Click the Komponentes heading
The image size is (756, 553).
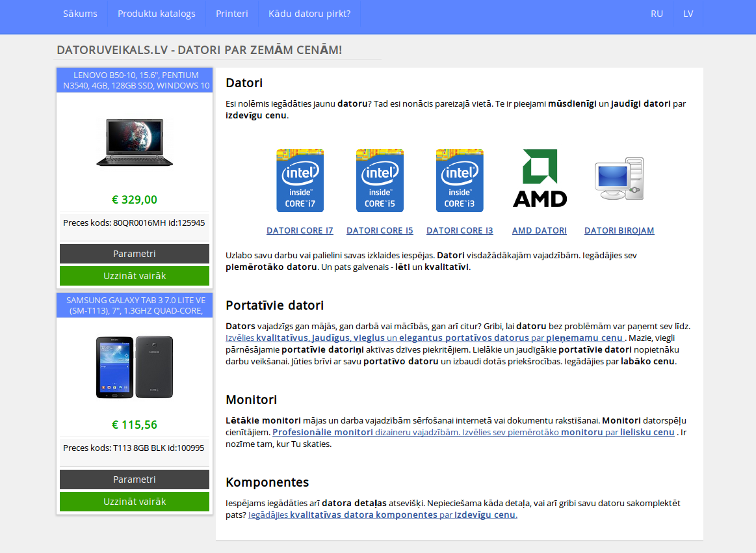pos(267,483)
